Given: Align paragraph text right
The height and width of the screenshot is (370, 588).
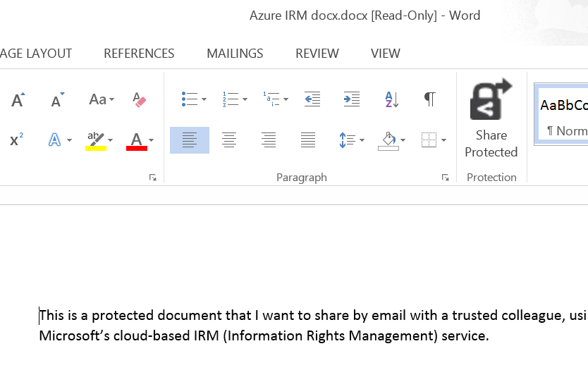Looking at the screenshot, I should (x=269, y=140).
